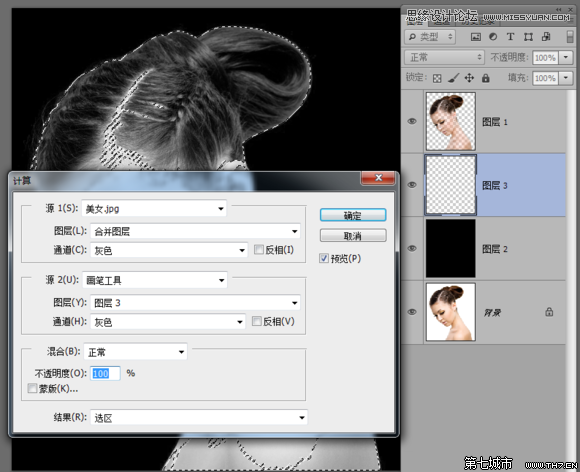The width and height of the screenshot is (580, 472).
Task: Open the layer blend mode 正常 dropdown
Action: [444, 57]
